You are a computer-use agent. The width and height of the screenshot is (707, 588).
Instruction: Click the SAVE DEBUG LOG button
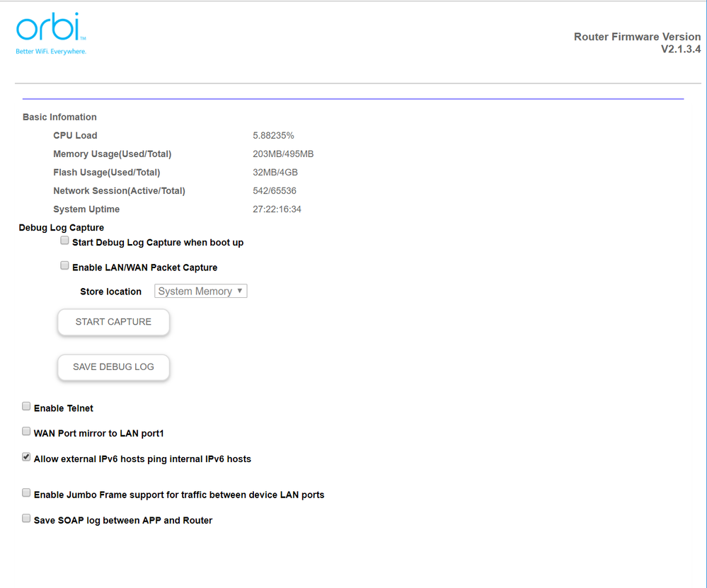pyautogui.click(x=113, y=367)
